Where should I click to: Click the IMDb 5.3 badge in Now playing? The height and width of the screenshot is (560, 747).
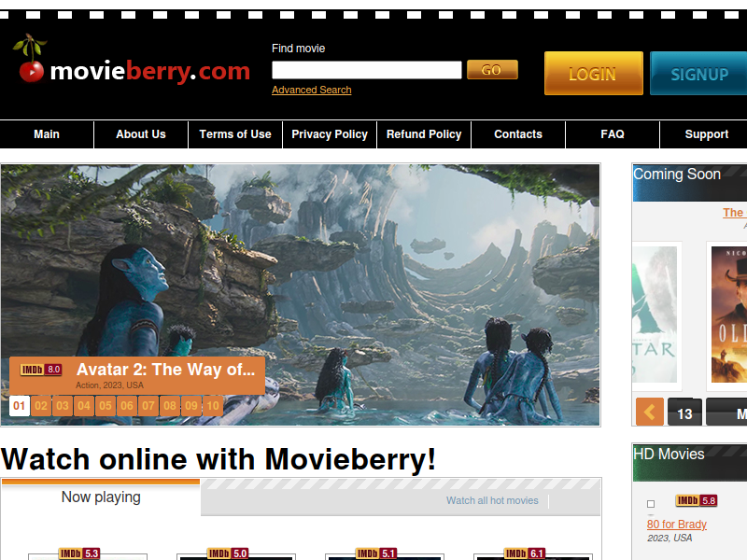(x=79, y=553)
